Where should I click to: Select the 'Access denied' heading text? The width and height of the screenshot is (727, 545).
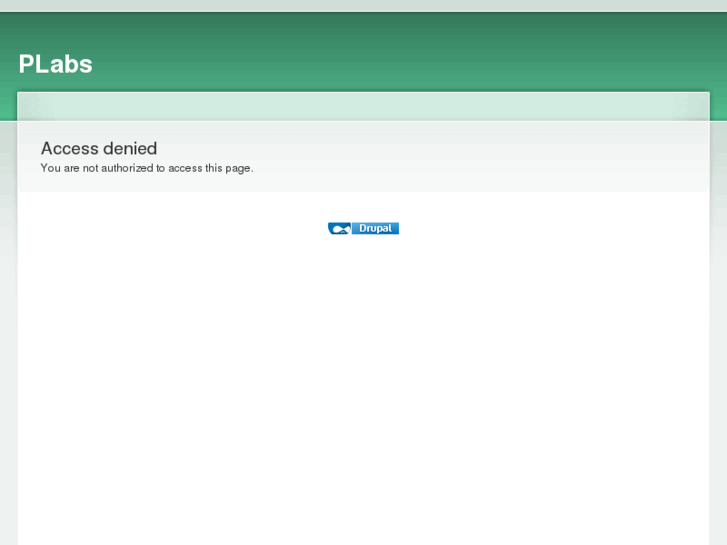tap(99, 148)
